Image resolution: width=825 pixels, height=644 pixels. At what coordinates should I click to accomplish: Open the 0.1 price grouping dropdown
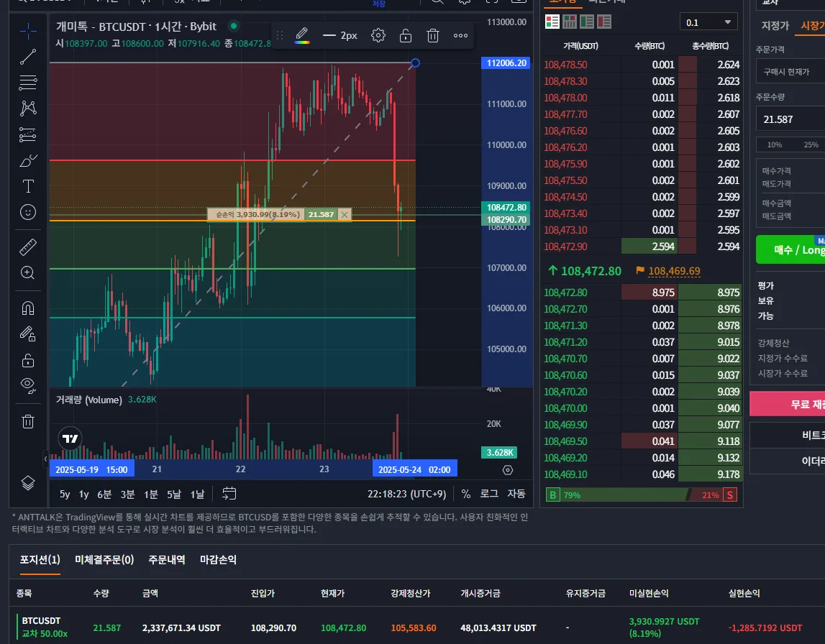pos(708,22)
